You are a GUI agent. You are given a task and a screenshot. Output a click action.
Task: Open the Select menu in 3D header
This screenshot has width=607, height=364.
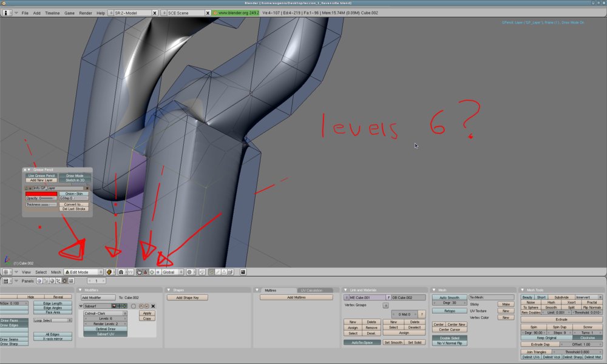tap(41, 272)
